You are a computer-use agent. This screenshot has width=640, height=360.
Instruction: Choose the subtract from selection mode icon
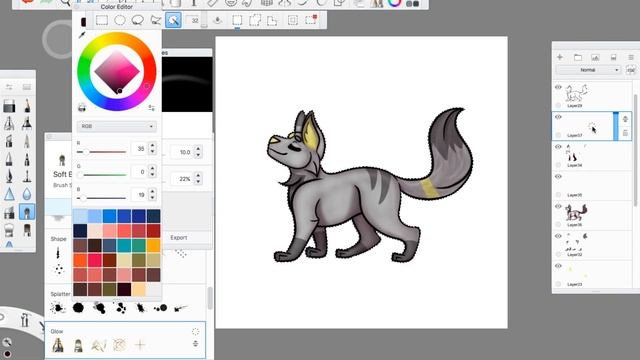272,20
